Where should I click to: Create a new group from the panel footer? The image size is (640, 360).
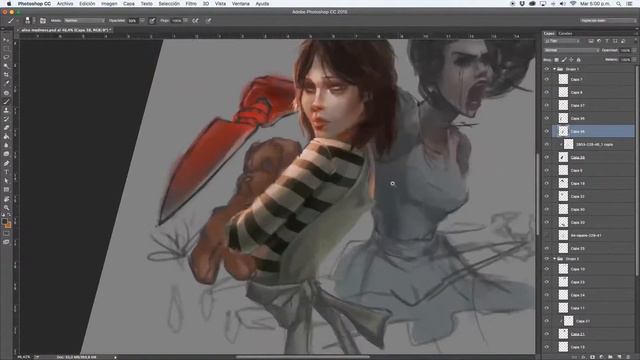610,357
